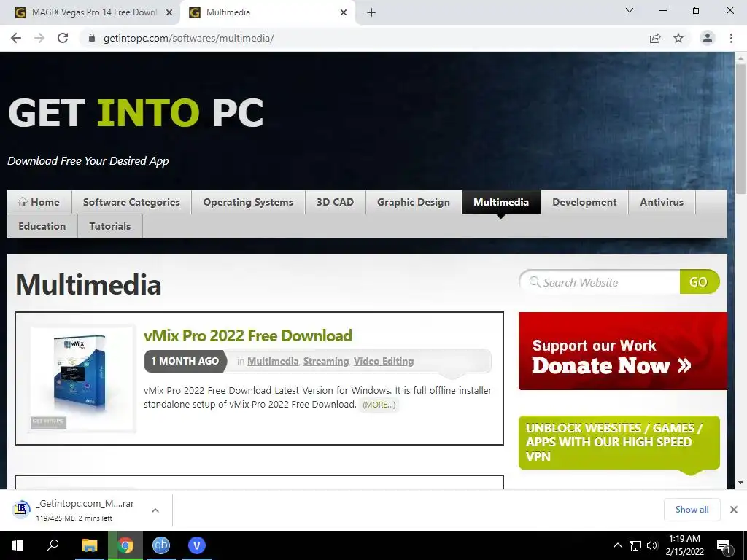Click the GET INTO PC site logo
The height and width of the screenshot is (560, 747).
click(x=136, y=113)
